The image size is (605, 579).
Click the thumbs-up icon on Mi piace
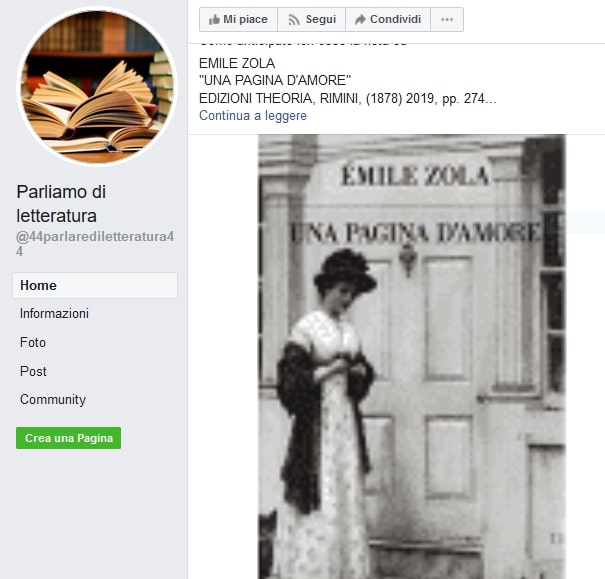(x=214, y=19)
